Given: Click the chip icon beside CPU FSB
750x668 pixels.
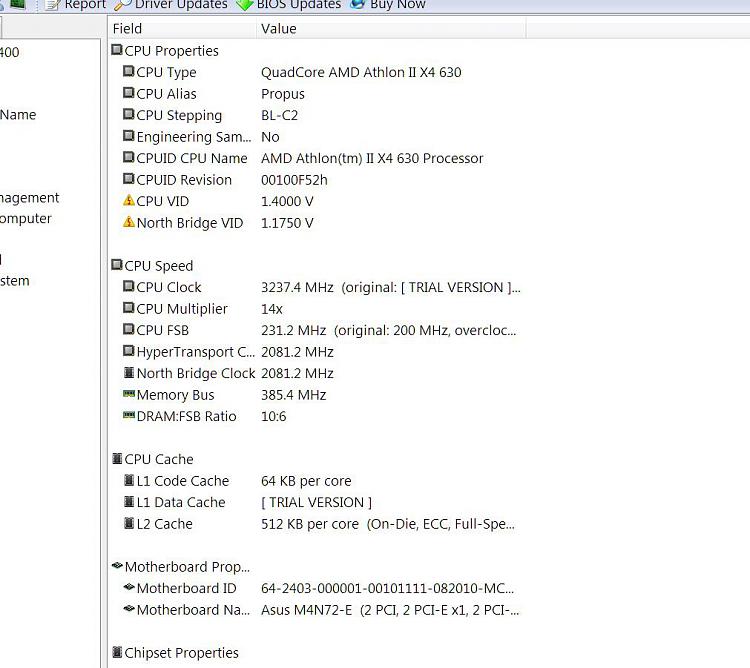Looking at the screenshot, I should click(128, 329).
